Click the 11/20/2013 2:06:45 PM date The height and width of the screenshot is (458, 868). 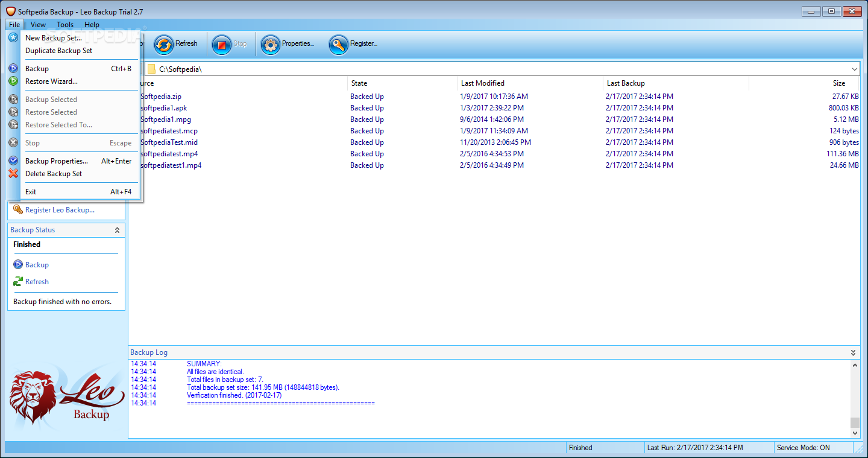coord(495,142)
